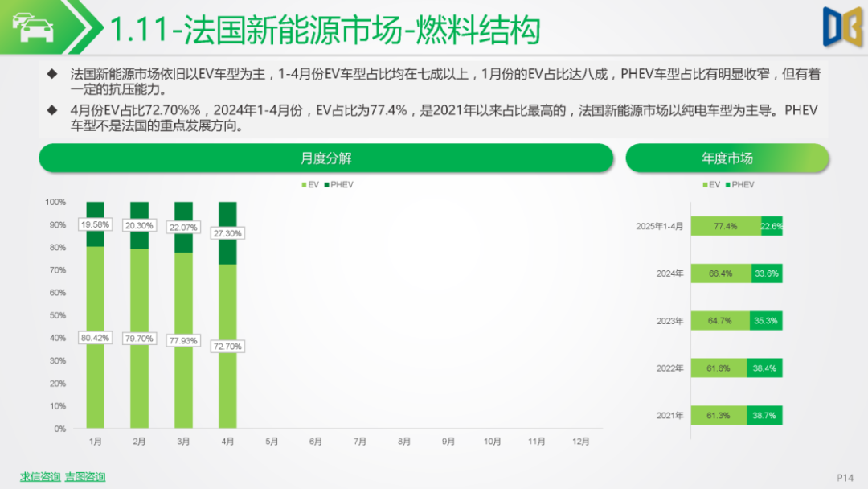This screenshot has width=868, height=489.
Task: Click the 50% y-axis label
Action: click(x=58, y=315)
